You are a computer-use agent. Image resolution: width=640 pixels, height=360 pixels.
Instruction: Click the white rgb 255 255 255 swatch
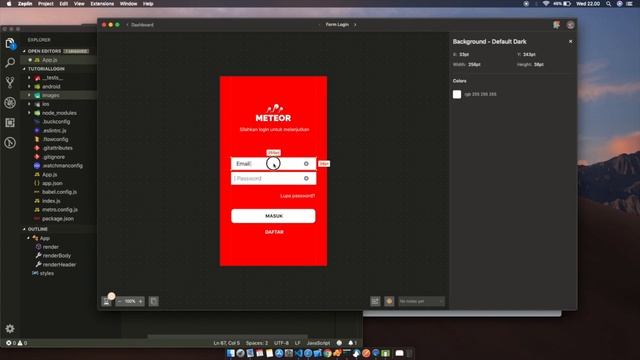click(x=457, y=94)
